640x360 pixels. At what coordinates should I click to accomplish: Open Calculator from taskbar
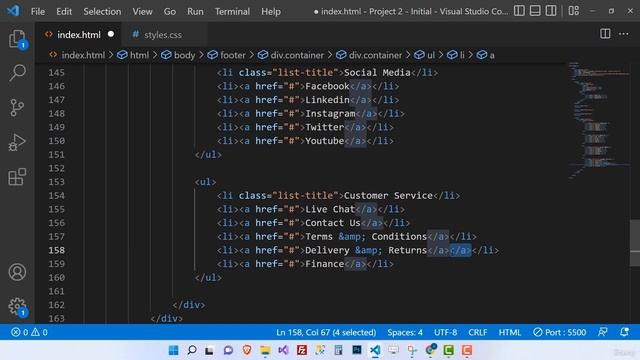click(338, 350)
